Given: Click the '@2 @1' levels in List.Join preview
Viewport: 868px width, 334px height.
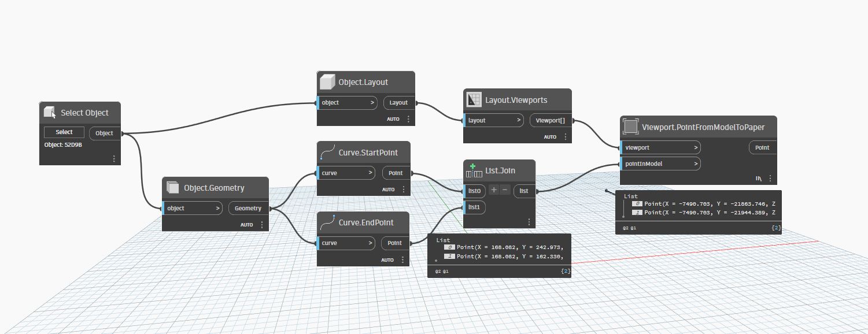Looking at the screenshot, I should point(441,270).
